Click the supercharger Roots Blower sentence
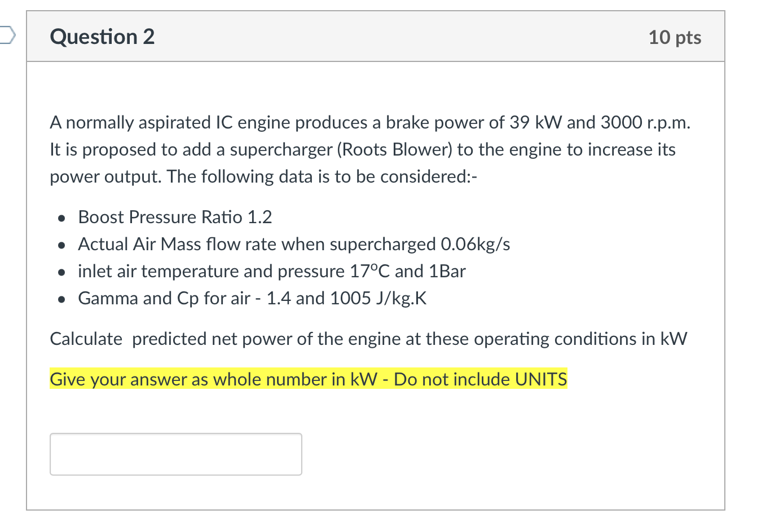 coord(362,149)
